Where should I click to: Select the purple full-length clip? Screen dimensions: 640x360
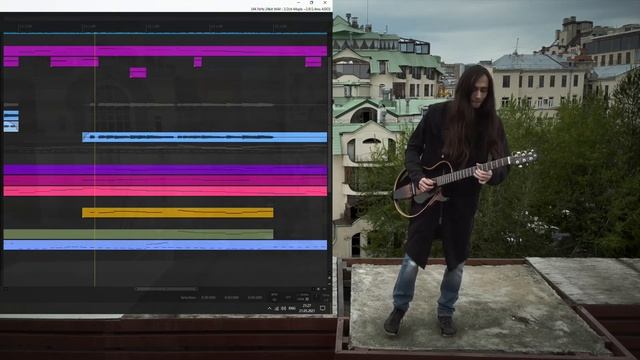(165, 170)
